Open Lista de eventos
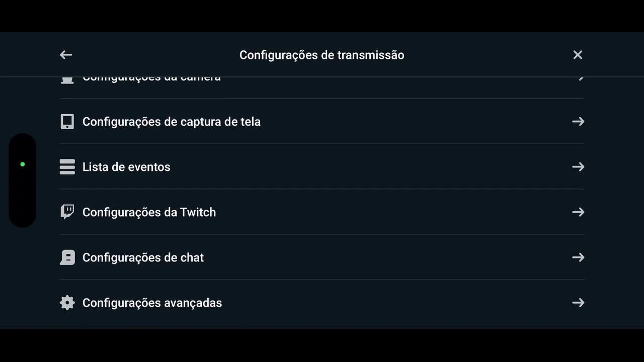Viewport: 644px width, 362px height. coord(126,167)
